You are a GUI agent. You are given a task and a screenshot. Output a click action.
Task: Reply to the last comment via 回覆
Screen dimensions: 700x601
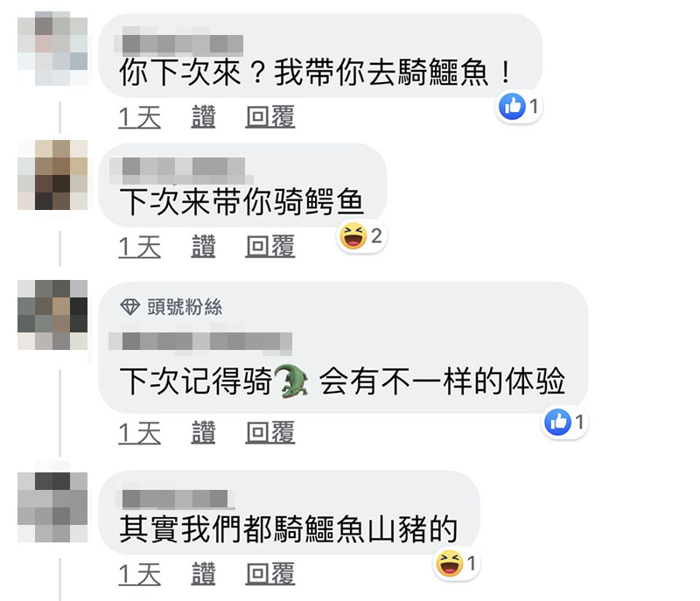tap(270, 574)
